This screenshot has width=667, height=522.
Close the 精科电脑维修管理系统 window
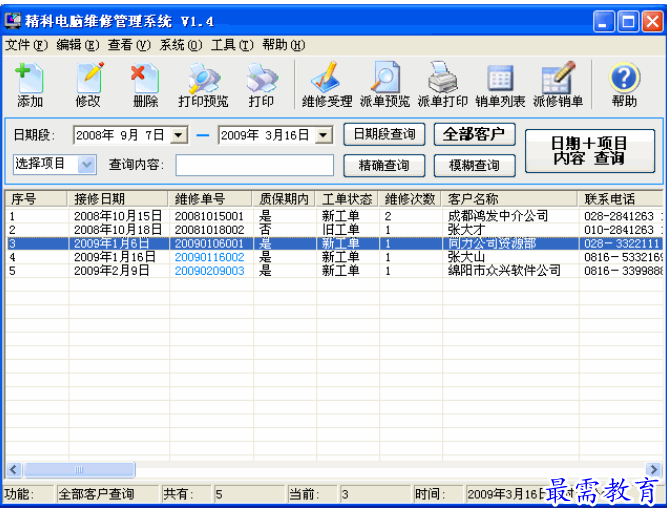coord(653,21)
